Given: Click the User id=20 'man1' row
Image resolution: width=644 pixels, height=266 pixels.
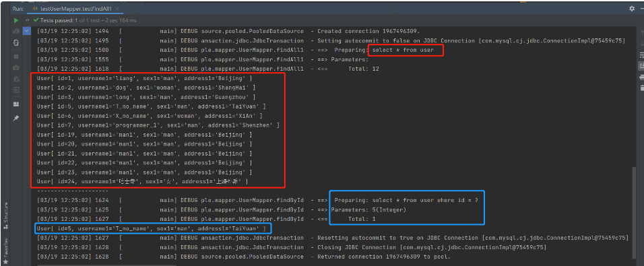Looking at the screenshot, I should click(x=145, y=144).
